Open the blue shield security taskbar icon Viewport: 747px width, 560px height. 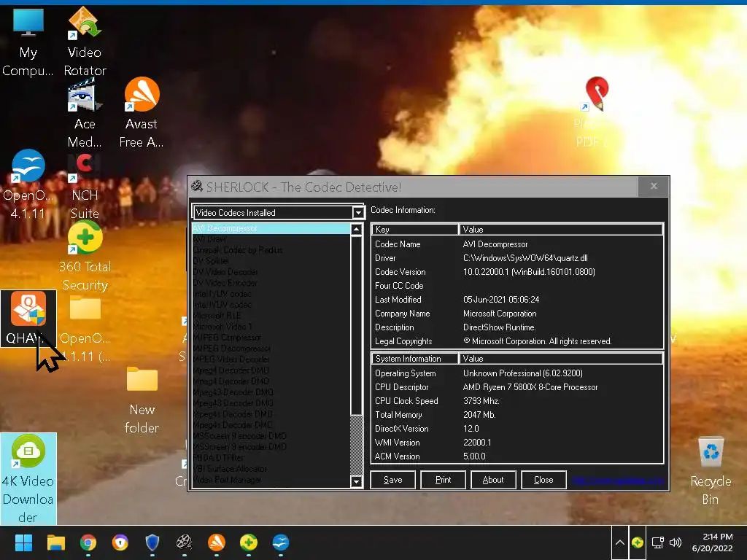152,542
